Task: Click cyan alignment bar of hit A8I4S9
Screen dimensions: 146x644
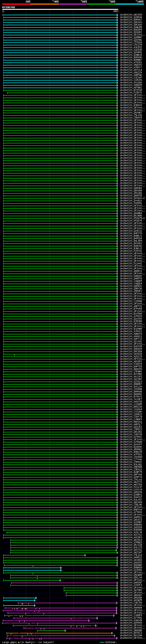Action: pyautogui.click(x=60, y=15)
